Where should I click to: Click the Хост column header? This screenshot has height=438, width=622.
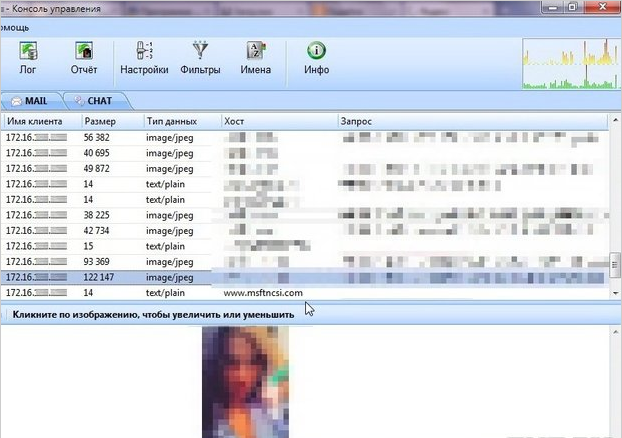tap(278, 121)
